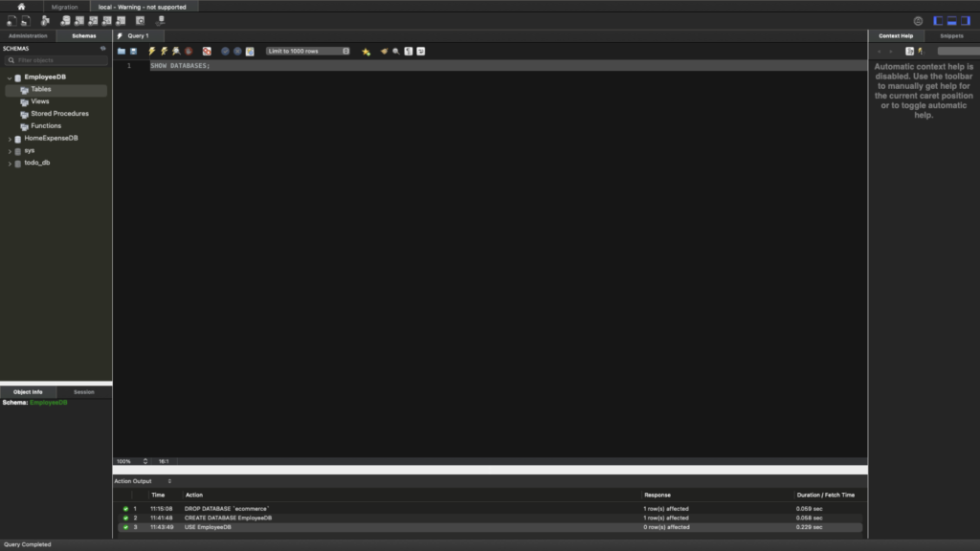Stop query execution with the red hand icon
This screenshot has height=551, width=980.
tap(189, 51)
